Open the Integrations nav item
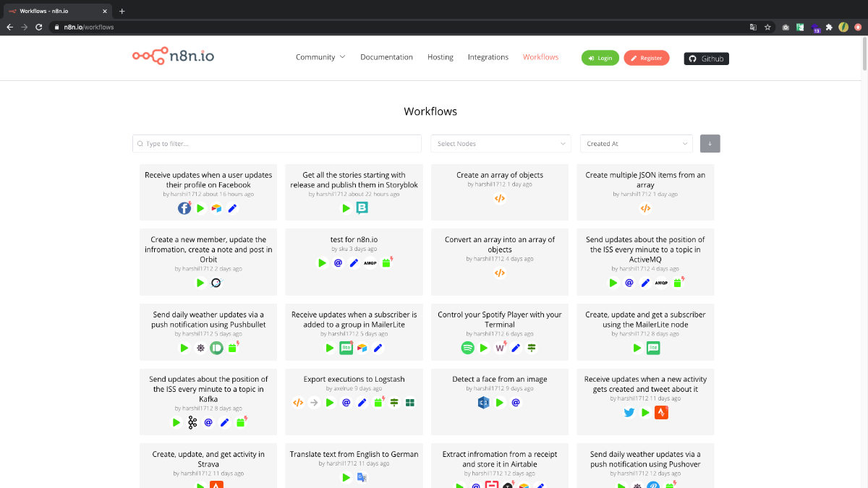 pos(488,57)
